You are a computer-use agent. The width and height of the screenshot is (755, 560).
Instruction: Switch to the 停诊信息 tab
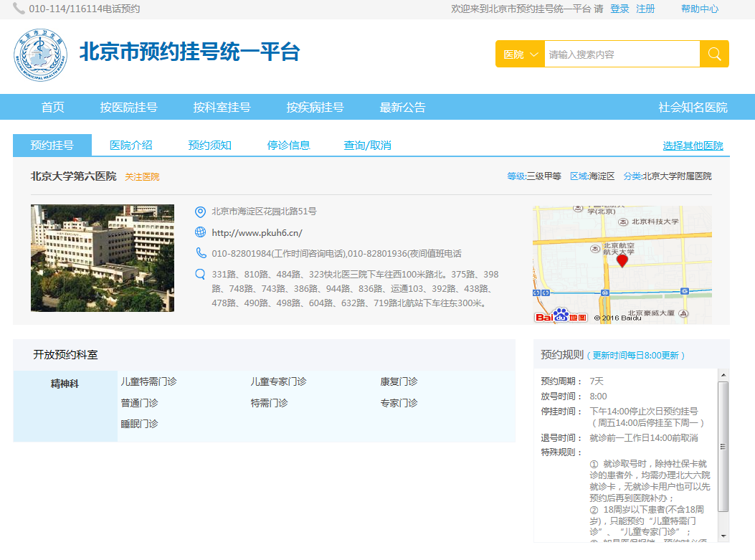click(x=288, y=145)
